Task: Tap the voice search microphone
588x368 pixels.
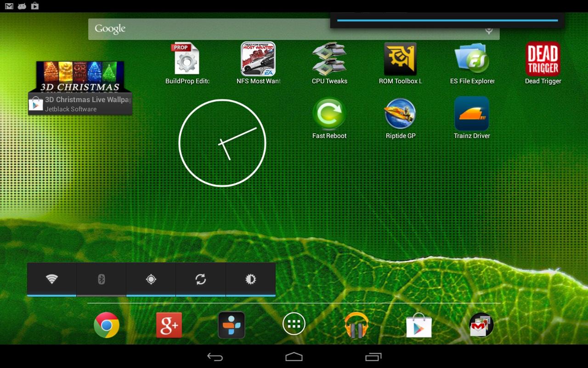Action: [489, 30]
